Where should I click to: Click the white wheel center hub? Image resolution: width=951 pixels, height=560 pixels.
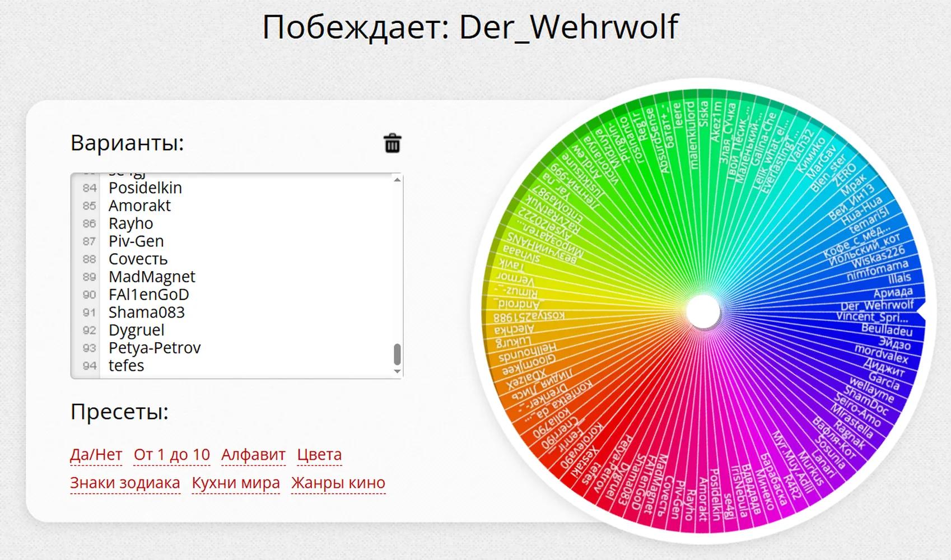(703, 311)
